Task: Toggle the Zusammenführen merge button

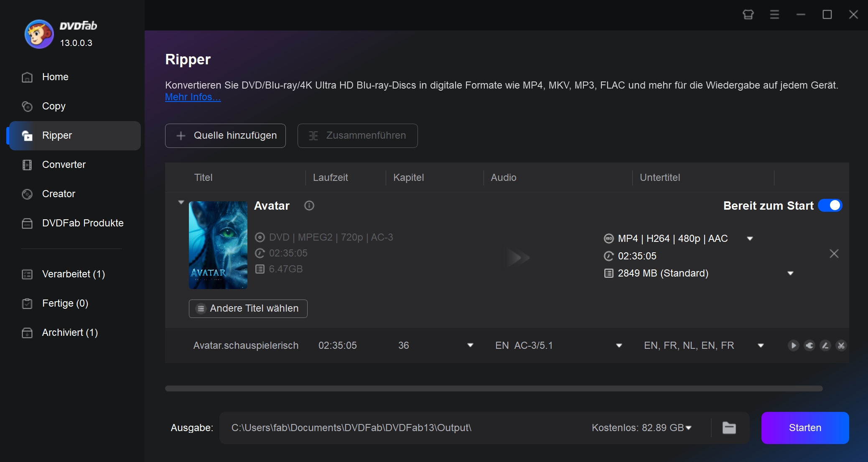Action: point(358,135)
